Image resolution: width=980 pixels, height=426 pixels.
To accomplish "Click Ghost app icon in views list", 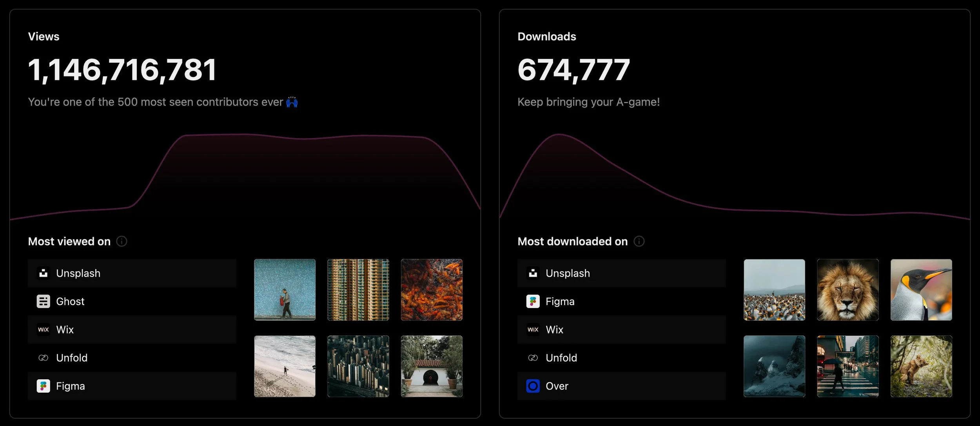I will tap(43, 301).
